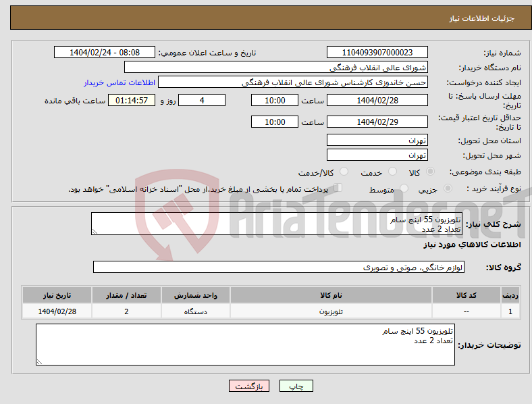Click the گروه کالا field لوازم خانگی
The image size is (532, 404).
(x=279, y=267)
